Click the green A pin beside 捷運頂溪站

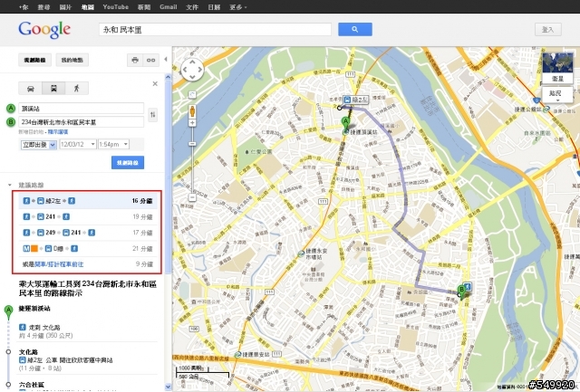(x=8, y=311)
